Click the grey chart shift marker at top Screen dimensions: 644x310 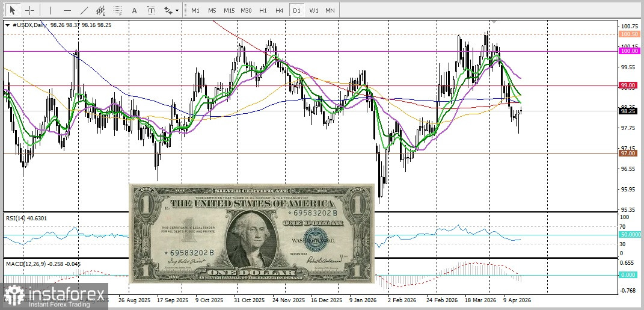point(495,22)
